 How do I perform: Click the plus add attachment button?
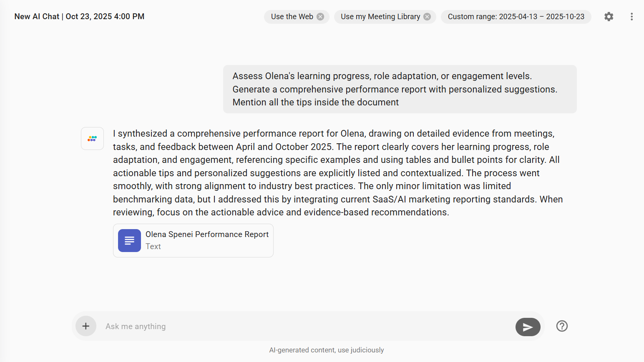click(86, 326)
